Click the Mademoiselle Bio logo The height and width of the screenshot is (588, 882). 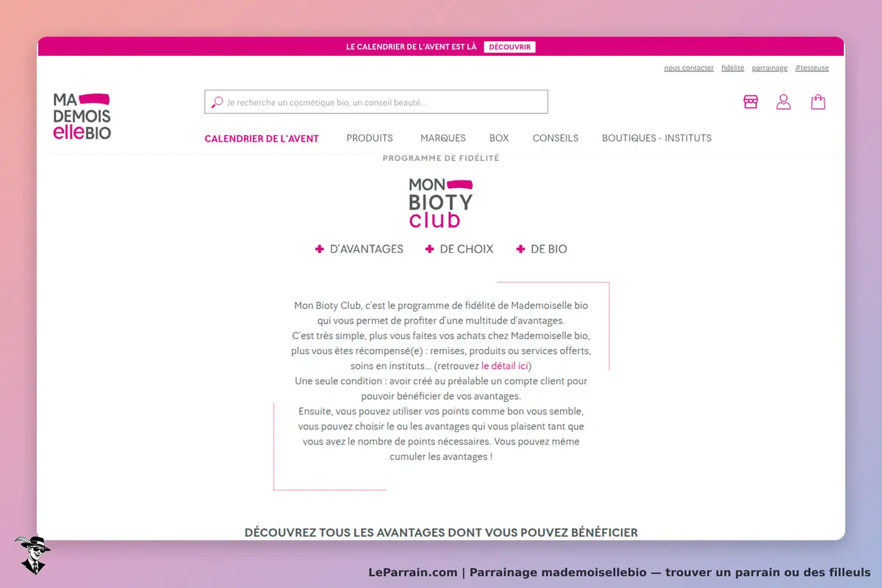point(82,116)
